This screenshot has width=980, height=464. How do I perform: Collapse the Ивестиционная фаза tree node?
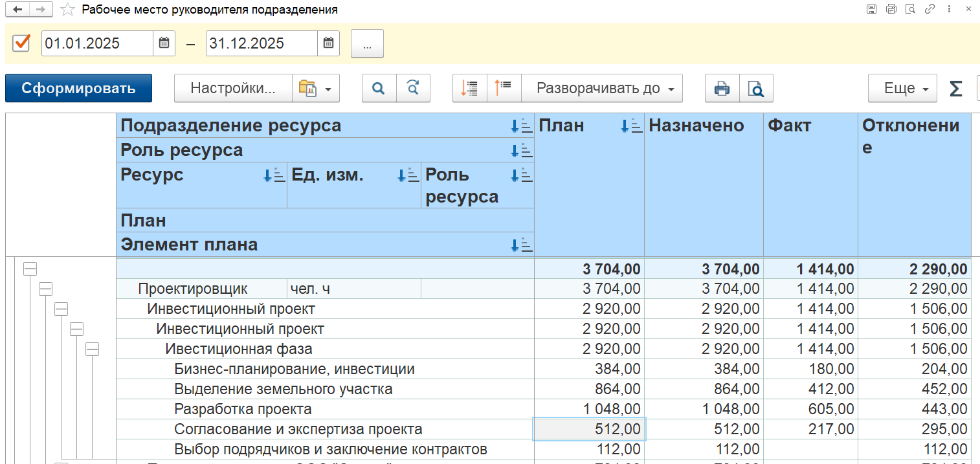click(x=93, y=349)
